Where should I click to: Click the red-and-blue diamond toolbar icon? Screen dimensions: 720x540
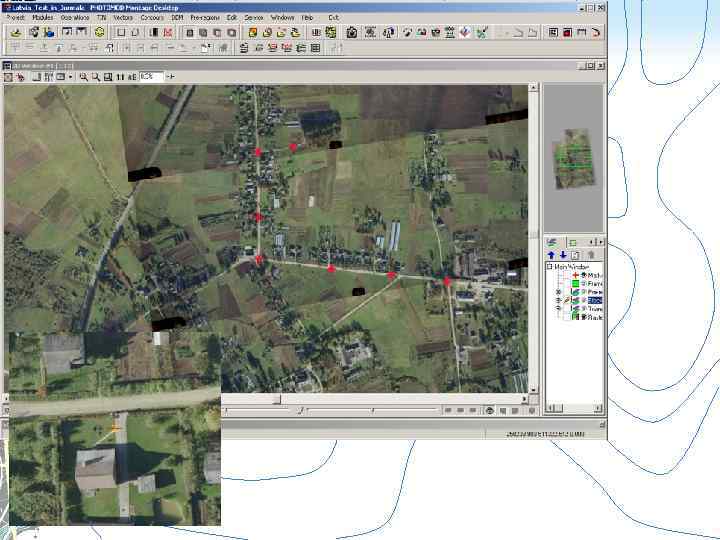[x=465, y=32]
